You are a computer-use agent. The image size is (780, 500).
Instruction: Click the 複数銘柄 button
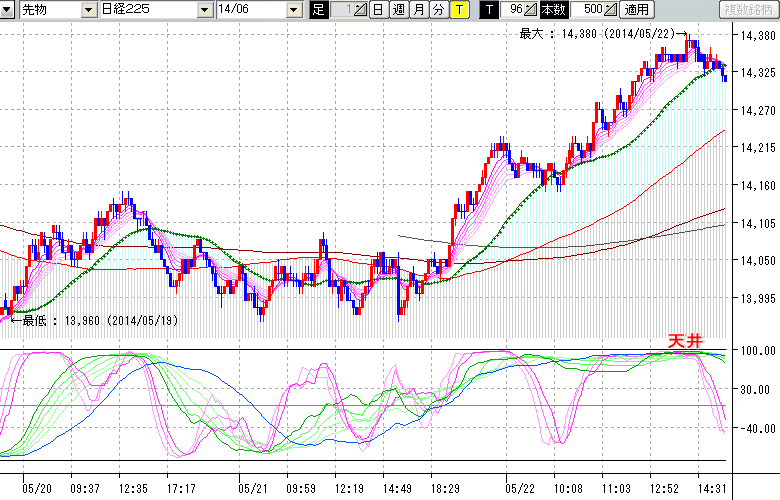click(x=748, y=10)
